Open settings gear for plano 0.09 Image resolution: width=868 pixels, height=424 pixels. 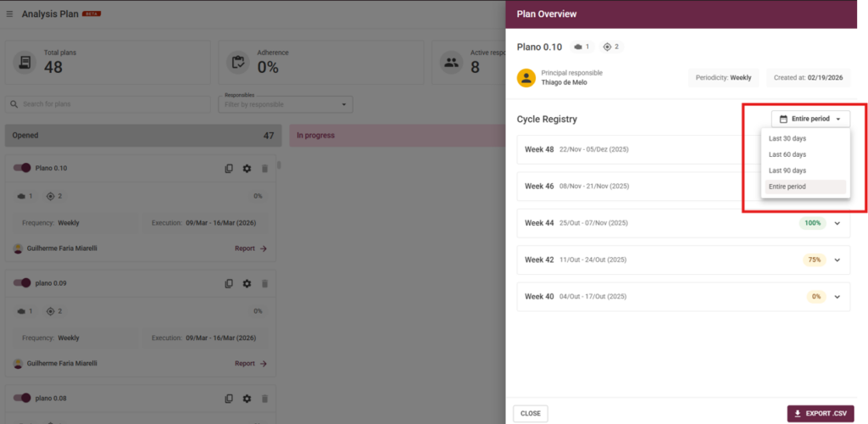coord(247,283)
